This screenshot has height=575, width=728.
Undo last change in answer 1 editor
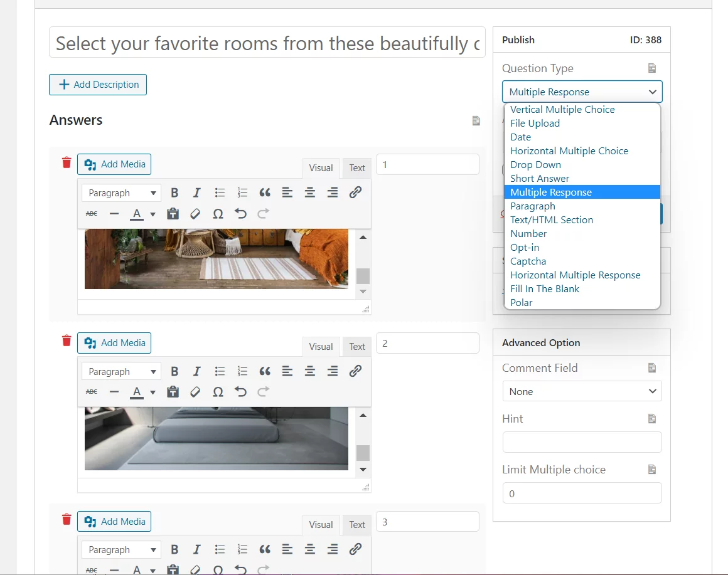coord(240,214)
